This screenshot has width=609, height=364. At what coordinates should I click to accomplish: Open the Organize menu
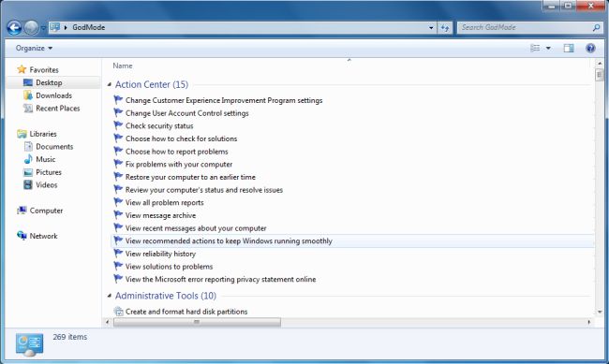[34, 48]
